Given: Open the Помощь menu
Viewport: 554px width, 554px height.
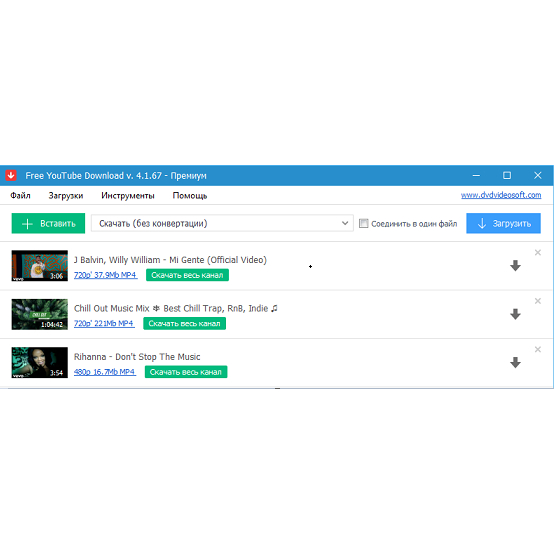Looking at the screenshot, I should (190, 195).
